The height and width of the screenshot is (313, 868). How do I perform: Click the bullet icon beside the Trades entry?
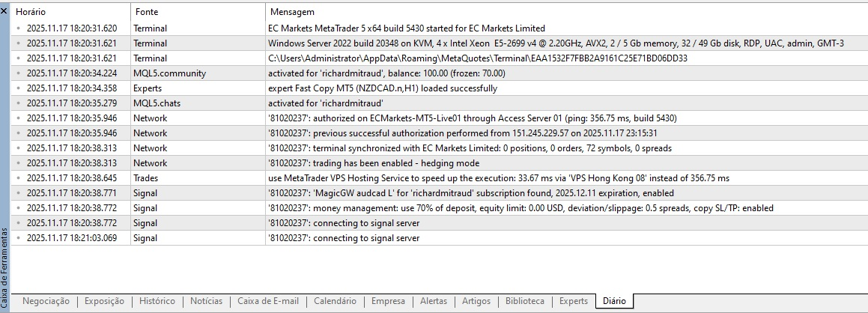(18, 178)
